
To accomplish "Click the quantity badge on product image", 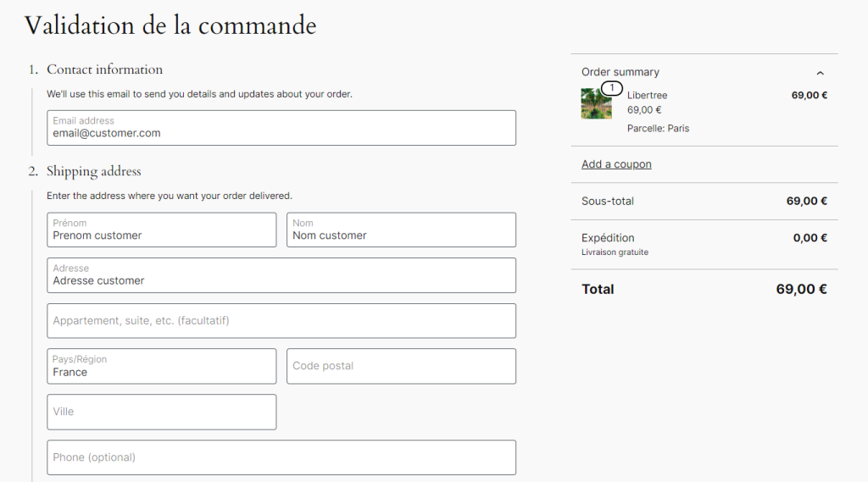I will point(611,88).
